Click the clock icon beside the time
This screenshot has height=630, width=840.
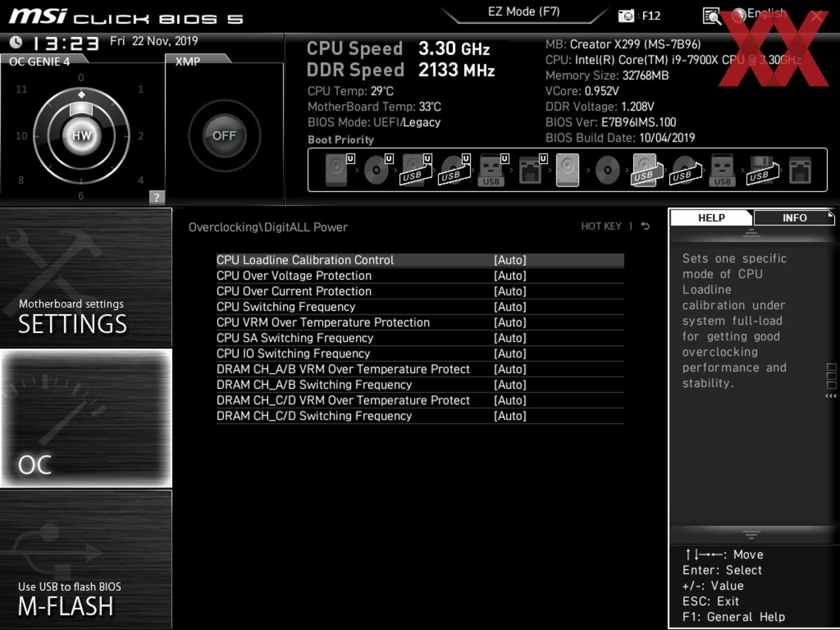coord(16,42)
